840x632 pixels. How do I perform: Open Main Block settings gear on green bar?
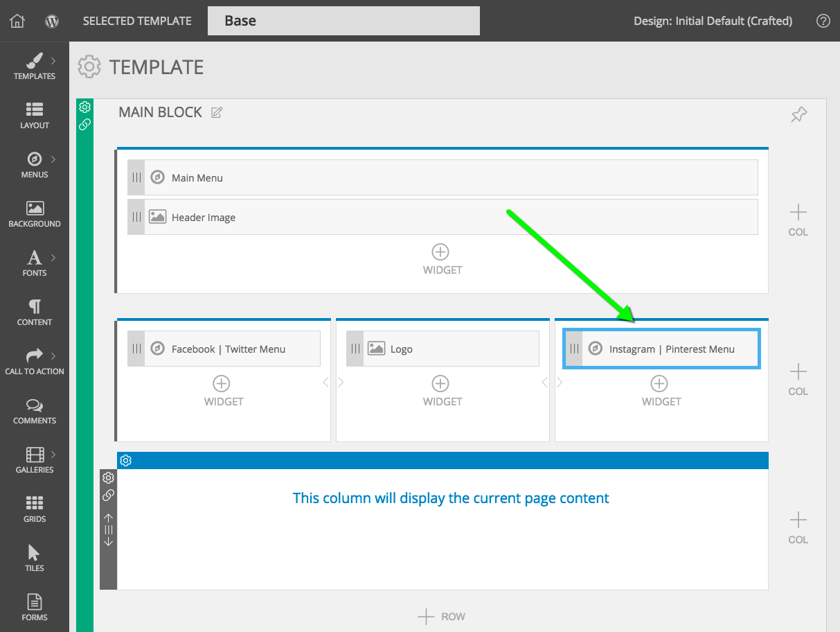coord(84,107)
